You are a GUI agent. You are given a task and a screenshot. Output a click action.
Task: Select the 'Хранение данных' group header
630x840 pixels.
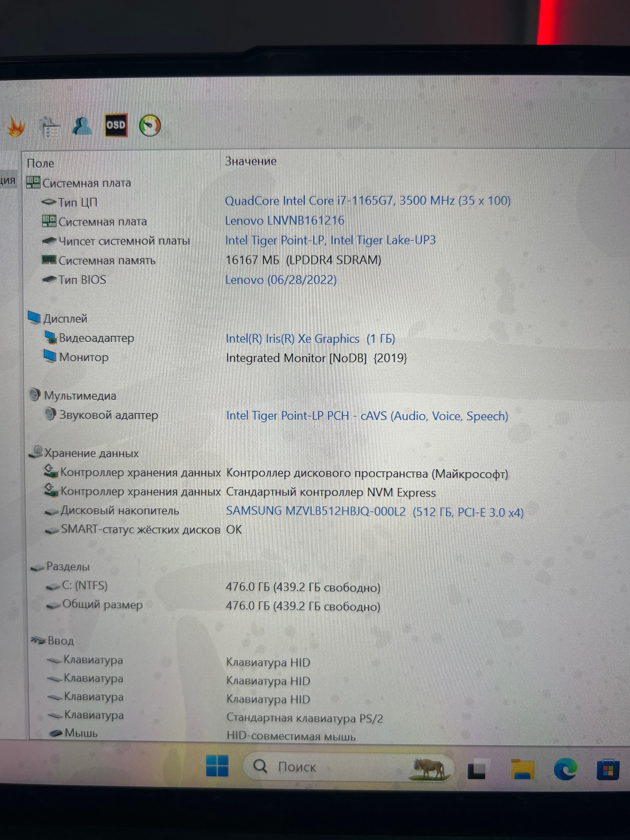point(84,453)
